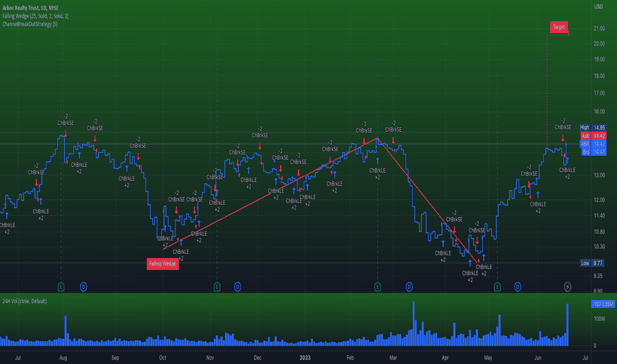Image resolution: width=617 pixels, height=364 pixels.
Task: Click the Jun label on time axis
Action: [x=538, y=357]
